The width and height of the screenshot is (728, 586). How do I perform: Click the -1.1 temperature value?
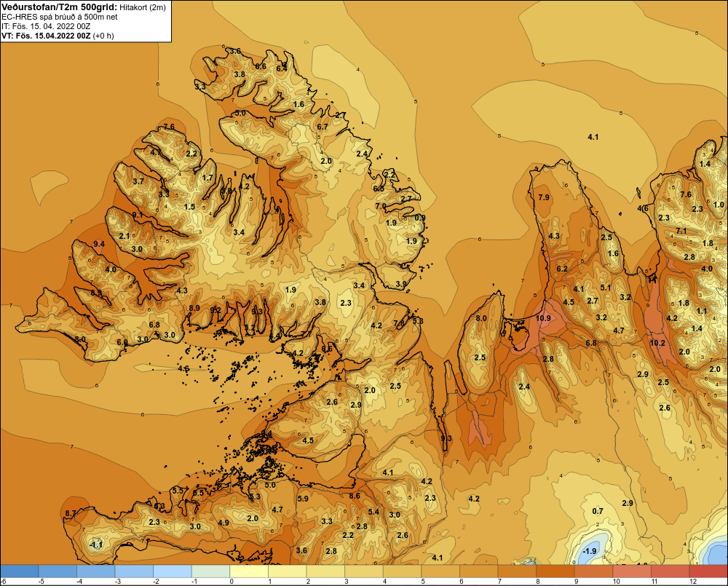pos(96,545)
